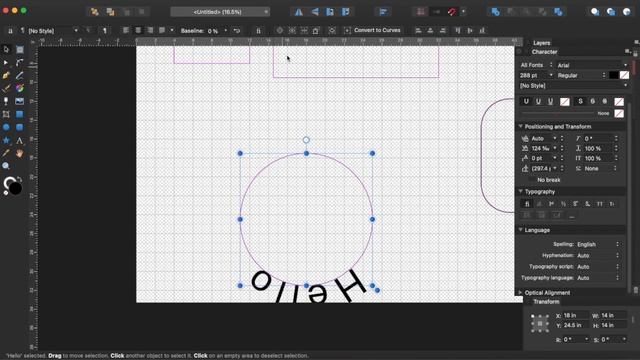Toggle the strikethrough S button
640x360 pixels.
580,102
